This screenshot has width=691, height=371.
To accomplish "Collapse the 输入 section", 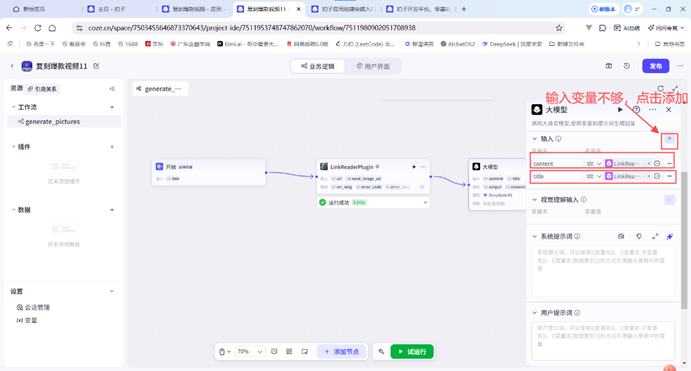I will click(x=535, y=139).
